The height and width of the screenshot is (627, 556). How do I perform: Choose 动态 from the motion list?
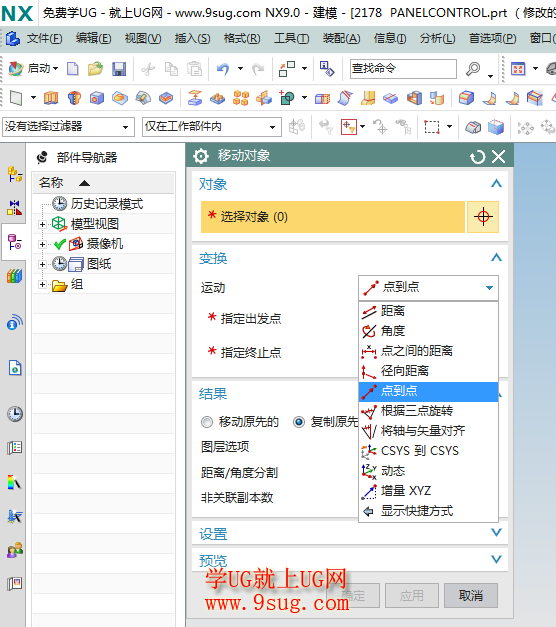coord(428,471)
